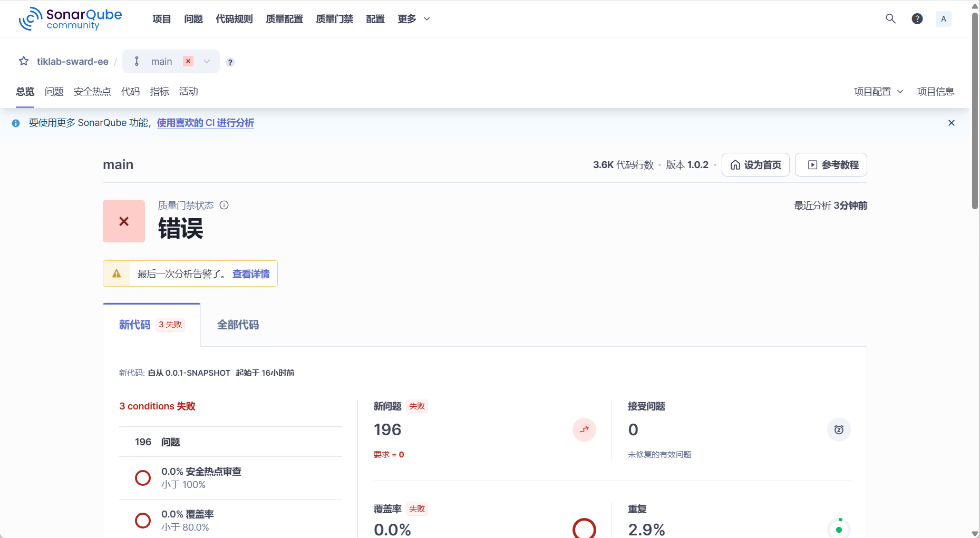Follow the 使用喜欢的 CI 进行分析 link

coord(206,122)
